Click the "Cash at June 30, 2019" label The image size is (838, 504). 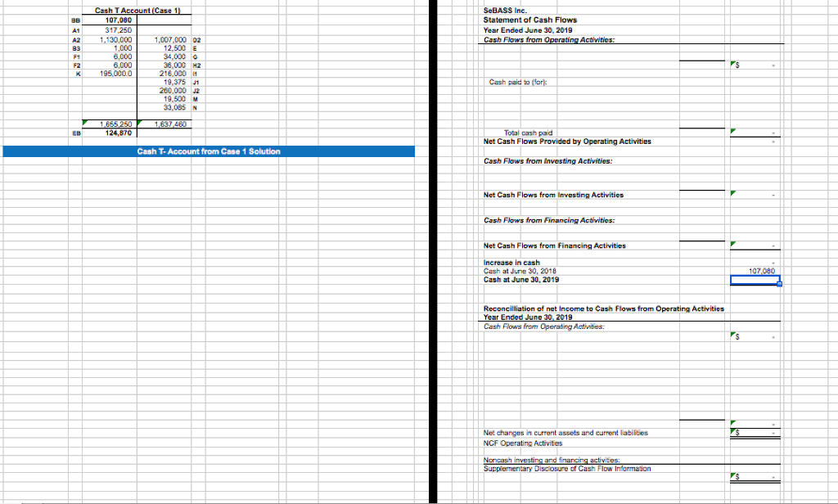click(x=521, y=280)
